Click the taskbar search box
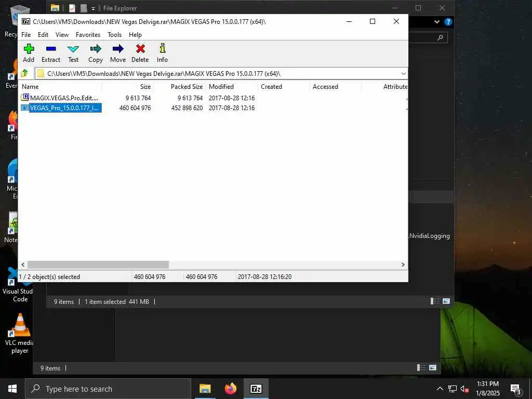Screen dimensions: 532x399 click(108, 389)
